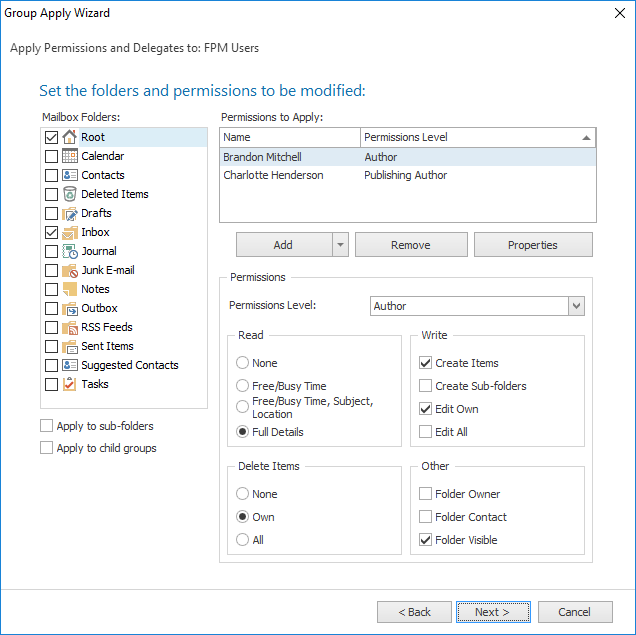Select Read None radio button
The width and height of the screenshot is (636, 635).
[242, 363]
